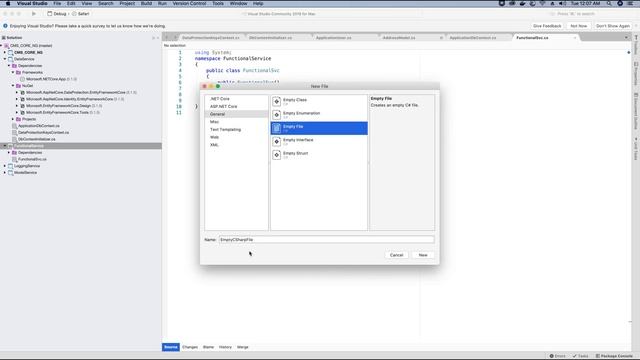Select the Empty Interface template
This screenshot has height=360, width=640.
[x=319, y=141]
